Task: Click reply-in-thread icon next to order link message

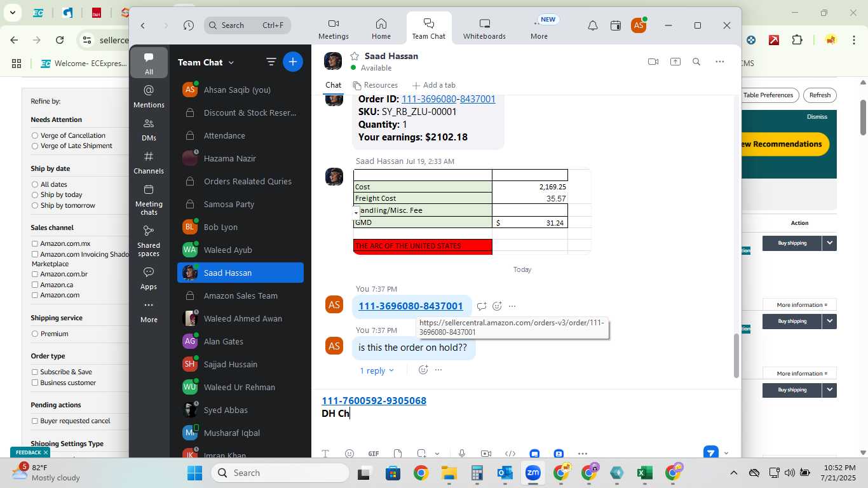Action: (x=482, y=306)
